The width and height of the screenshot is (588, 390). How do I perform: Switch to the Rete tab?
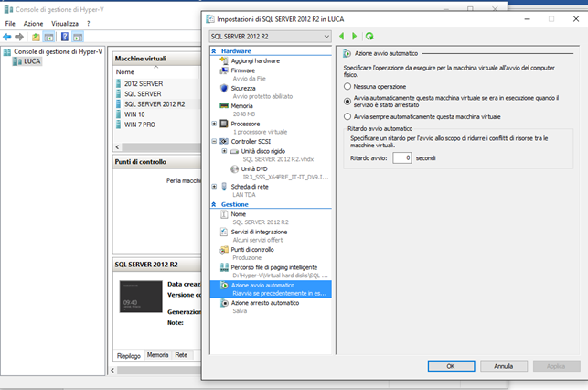pyautogui.click(x=181, y=354)
